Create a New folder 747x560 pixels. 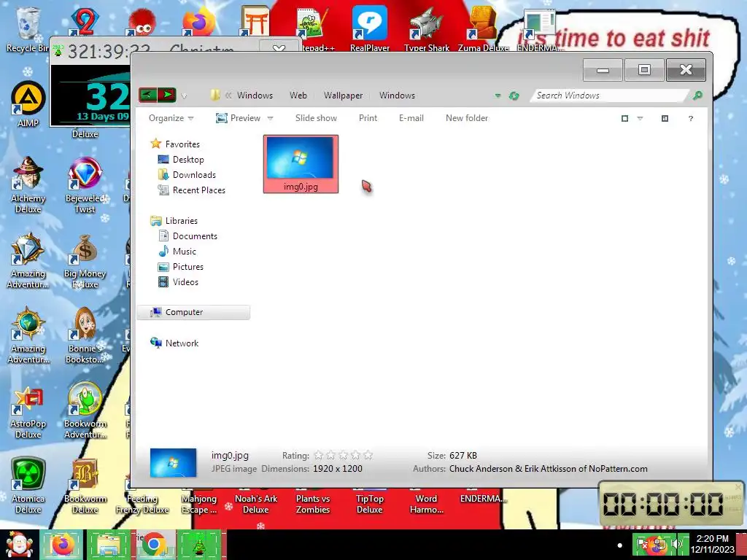[x=467, y=118]
